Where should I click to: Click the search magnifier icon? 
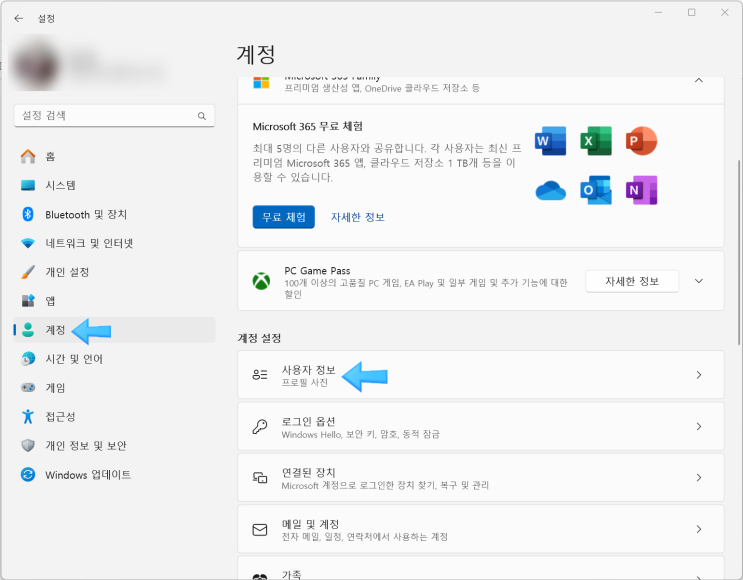(202, 116)
